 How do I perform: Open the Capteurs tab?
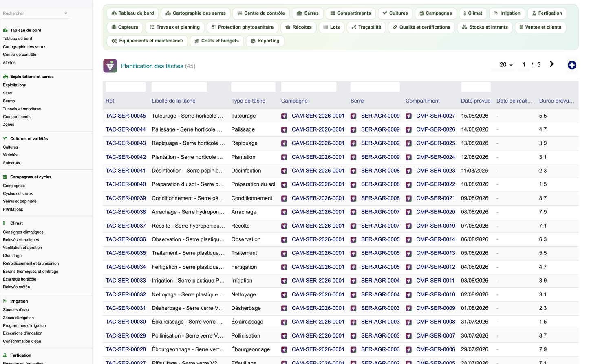coord(125,27)
